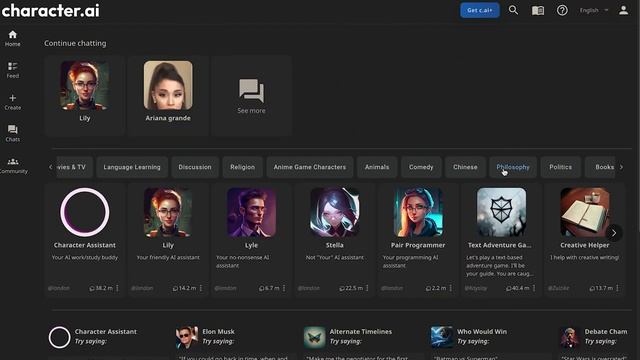Select the Books category tab

click(x=600, y=167)
